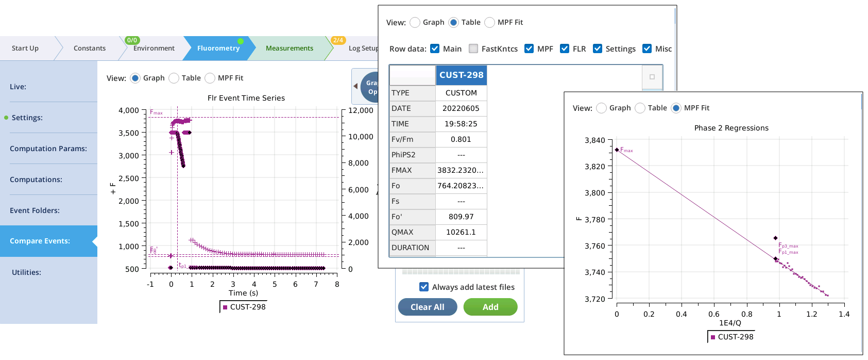Open the round Graph Options button
Screen dimensions: 868x360
pos(370,87)
